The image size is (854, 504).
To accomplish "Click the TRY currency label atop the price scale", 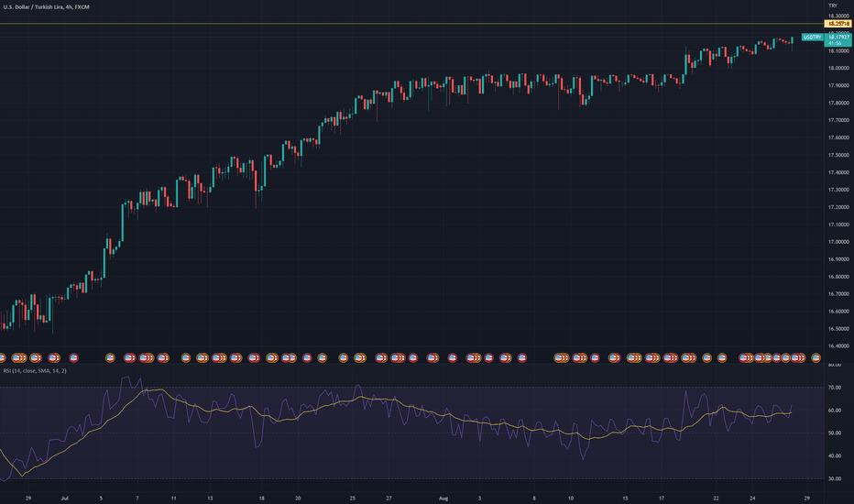I will (833, 5).
